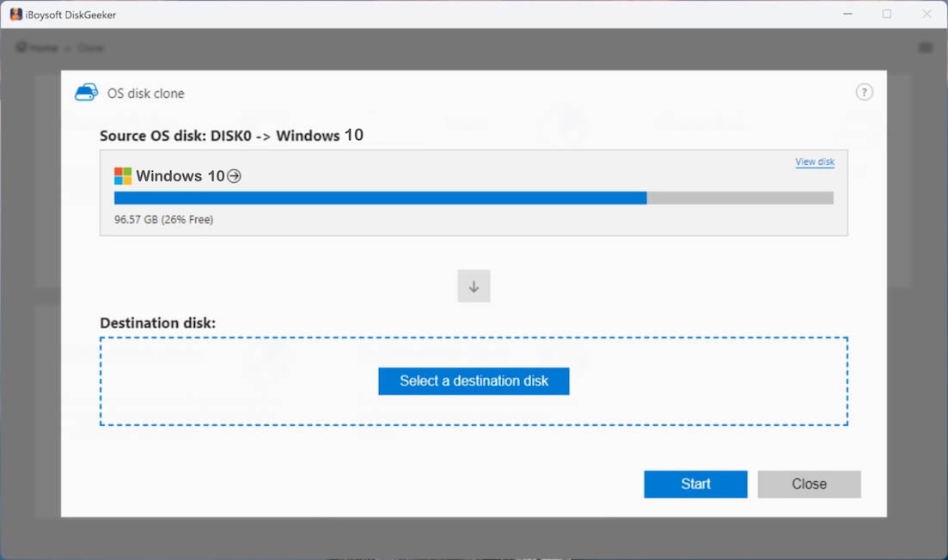
Task: Click the Select a destination disk button
Action: pos(474,381)
